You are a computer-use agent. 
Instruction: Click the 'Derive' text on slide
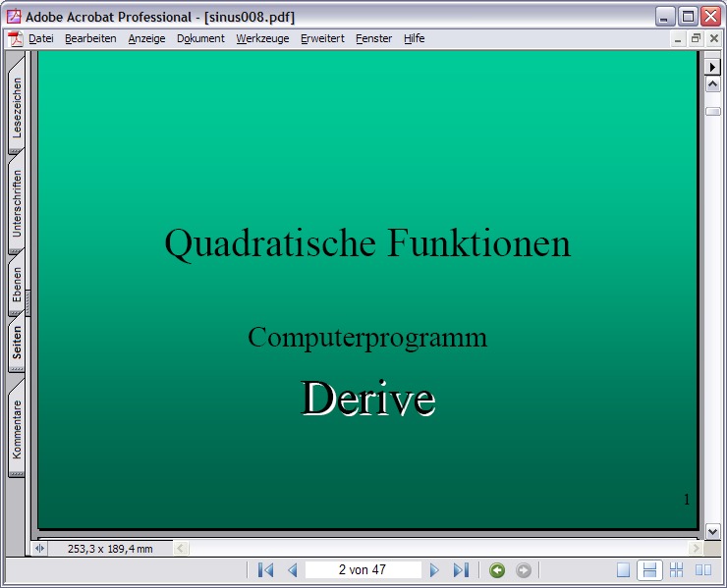(368, 398)
